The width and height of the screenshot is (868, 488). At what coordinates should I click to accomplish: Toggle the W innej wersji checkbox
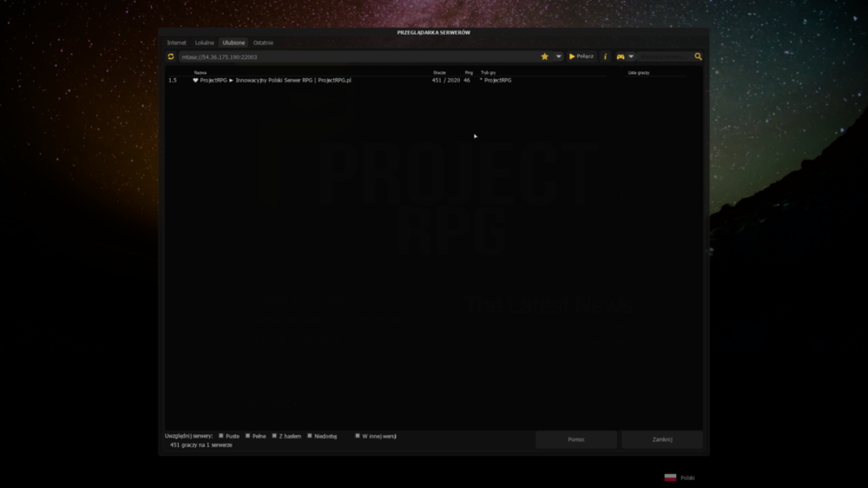click(x=357, y=436)
